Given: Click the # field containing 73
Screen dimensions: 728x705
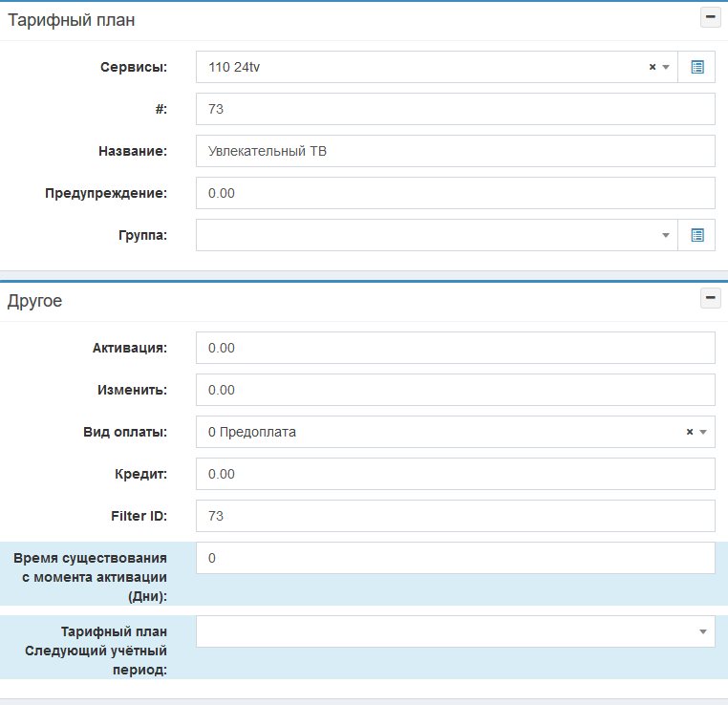Looking at the screenshot, I should (455, 109).
